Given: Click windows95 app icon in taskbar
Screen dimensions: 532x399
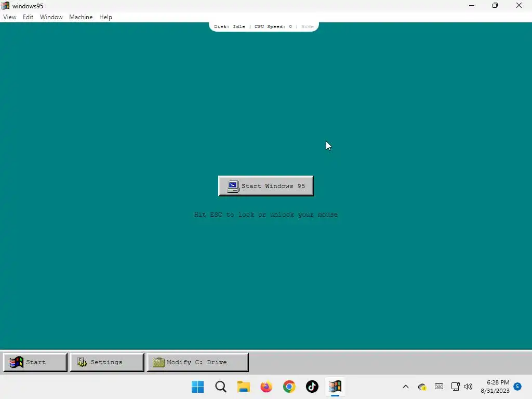Looking at the screenshot, I should [x=335, y=387].
